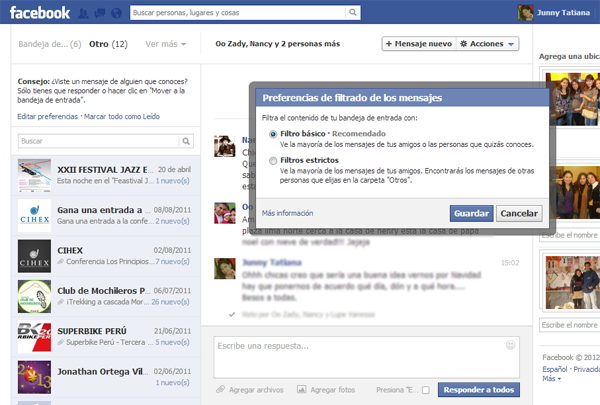Select Filtros estrictos radio option
Viewport: 600px width, 405px height.
pyautogui.click(x=273, y=161)
